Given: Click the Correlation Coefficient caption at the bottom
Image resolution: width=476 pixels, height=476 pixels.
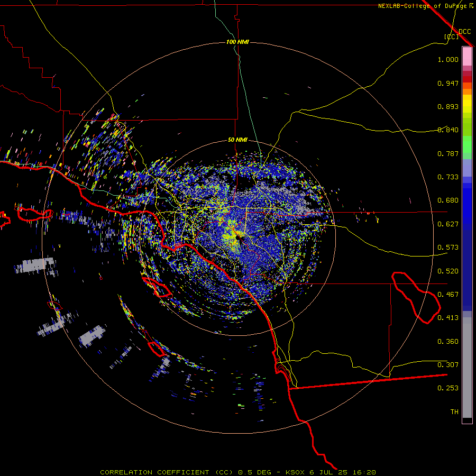Looking at the screenshot, I should [x=238, y=472].
